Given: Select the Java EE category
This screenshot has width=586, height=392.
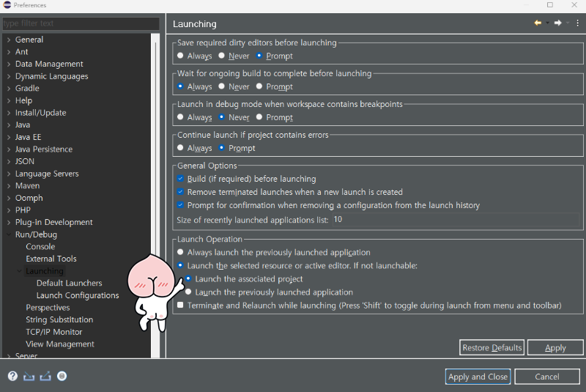Looking at the screenshot, I should pos(28,137).
